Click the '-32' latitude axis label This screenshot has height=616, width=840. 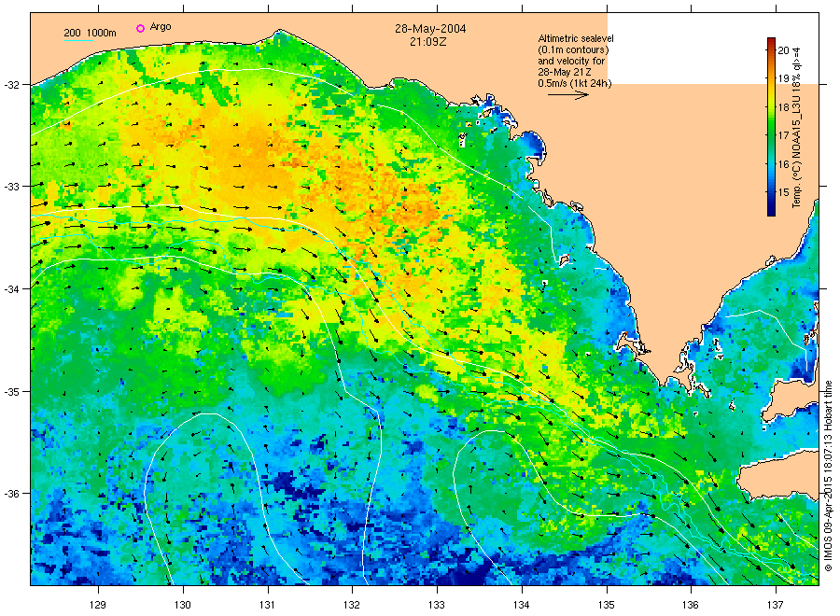coord(11,85)
